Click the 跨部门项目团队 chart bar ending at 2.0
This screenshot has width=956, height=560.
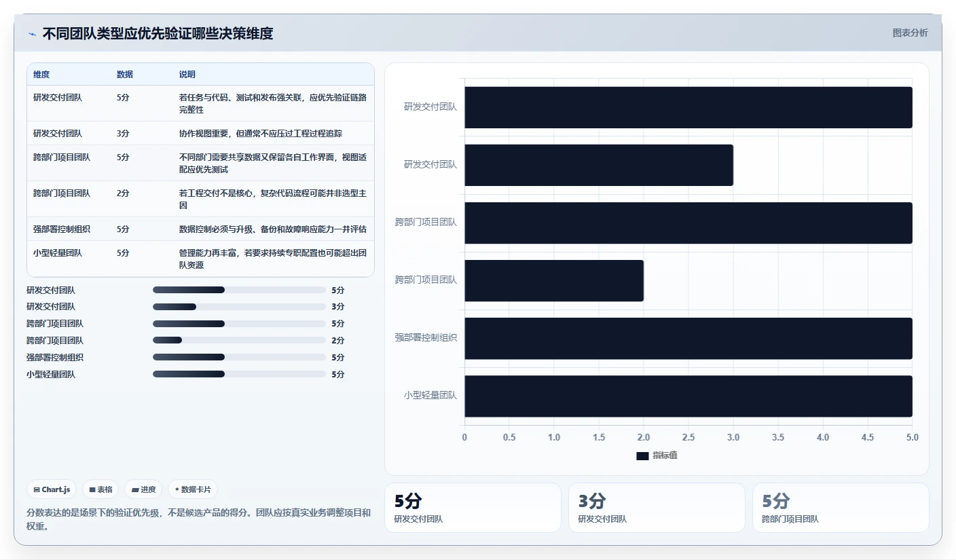tap(554, 280)
